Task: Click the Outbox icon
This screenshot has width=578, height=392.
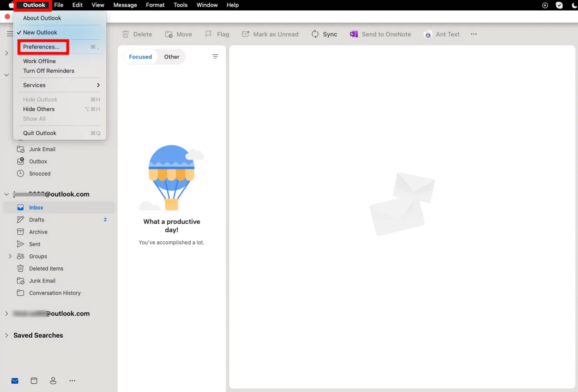Action: click(x=20, y=161)
